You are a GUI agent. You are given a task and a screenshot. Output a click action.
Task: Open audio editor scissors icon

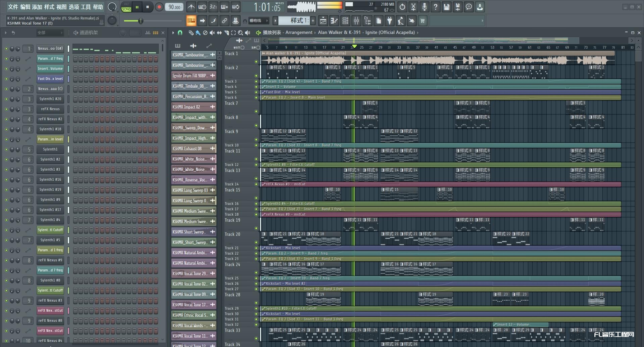[x=413, y=7]
